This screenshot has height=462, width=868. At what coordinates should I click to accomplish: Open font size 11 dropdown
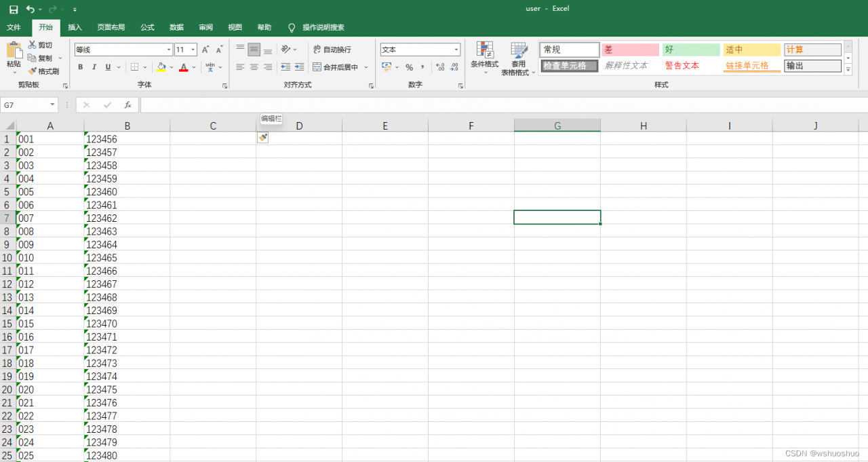click(193, 50)
